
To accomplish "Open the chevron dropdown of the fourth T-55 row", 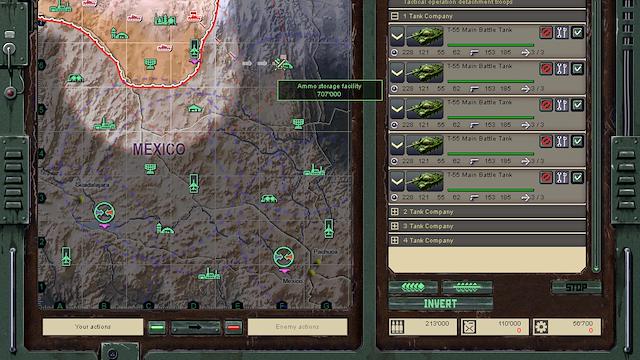I will pos(397,145).
